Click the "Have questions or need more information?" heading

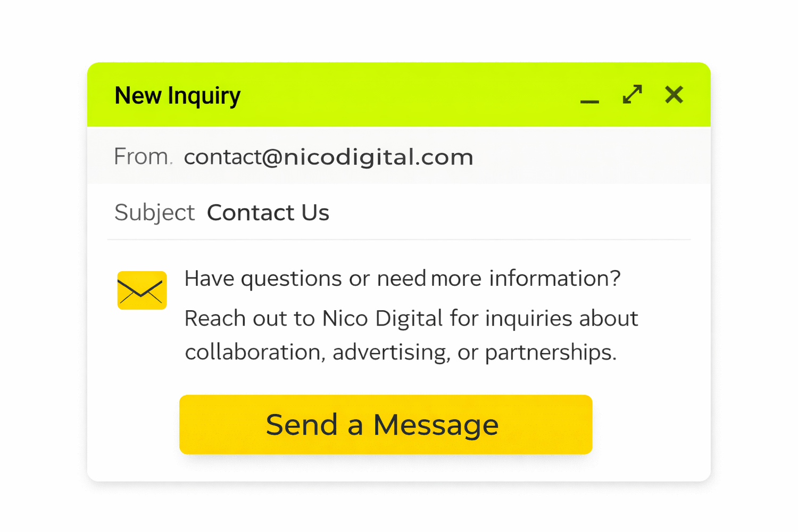point(402,278)
